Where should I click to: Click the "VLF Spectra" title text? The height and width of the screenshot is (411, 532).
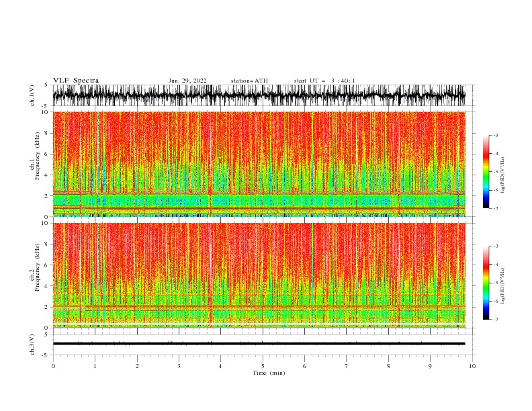(76, 81)
